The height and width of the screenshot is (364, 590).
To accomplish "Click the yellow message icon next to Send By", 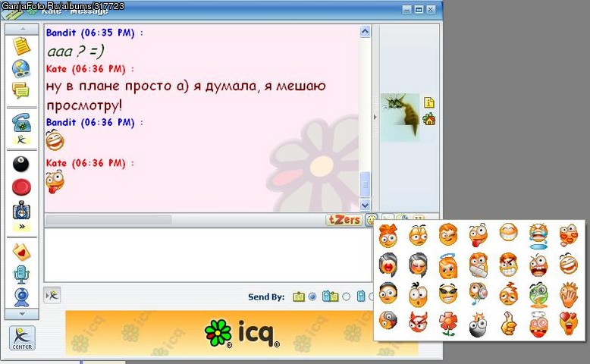I will 298,297.
